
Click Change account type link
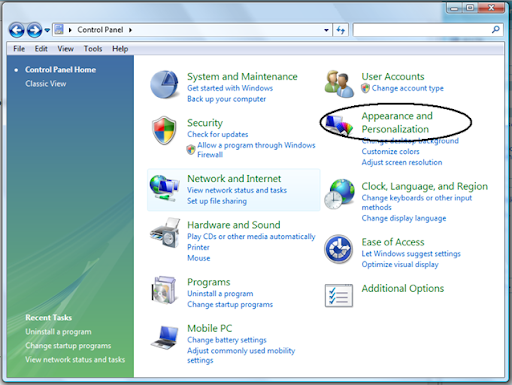click(x=407, y=88)
